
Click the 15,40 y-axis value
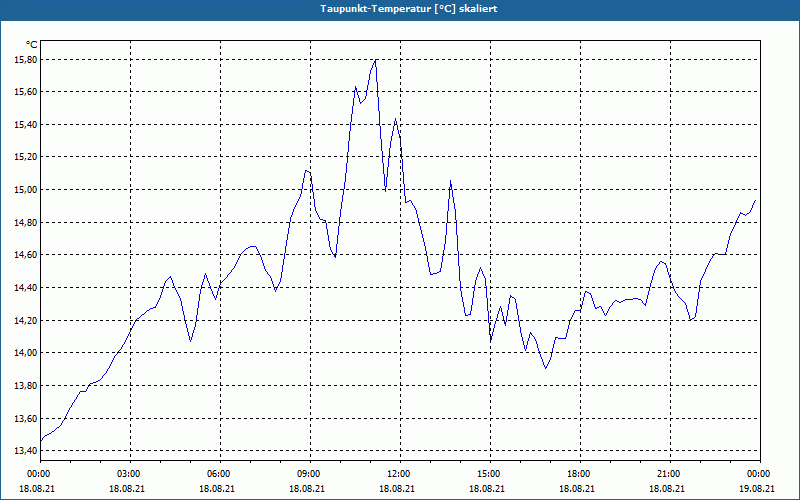[26, 124]
